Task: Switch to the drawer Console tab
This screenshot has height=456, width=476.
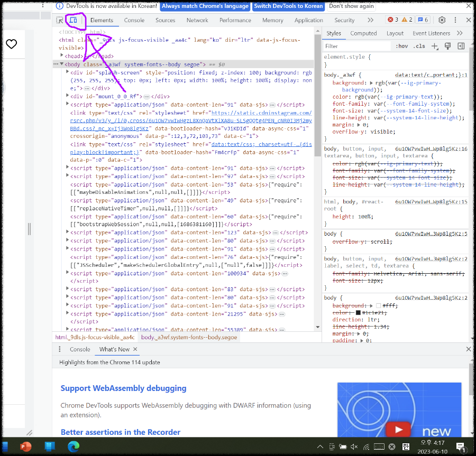Action: [80, 349]
